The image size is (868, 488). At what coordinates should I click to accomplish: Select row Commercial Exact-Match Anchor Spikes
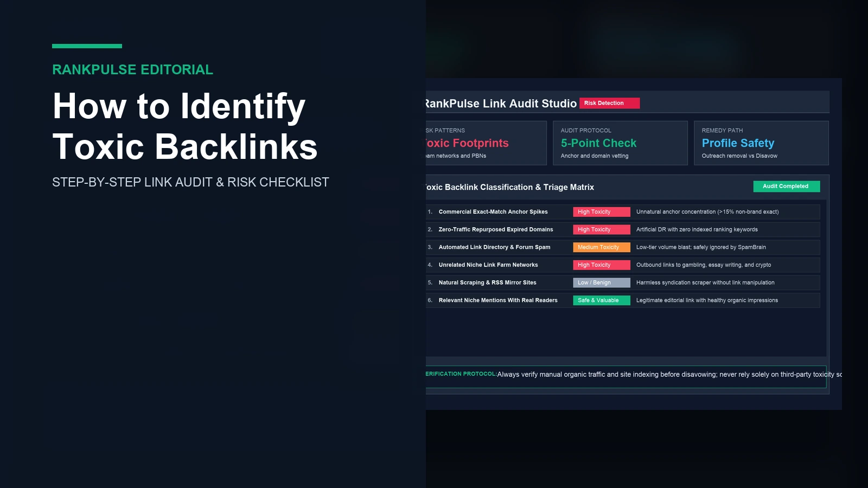pyautogui.click(x=623, y=212)
